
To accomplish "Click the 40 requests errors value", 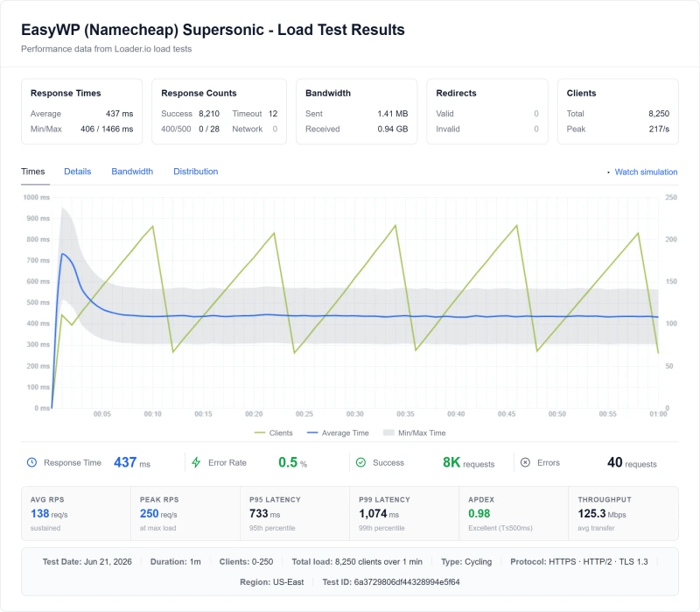I will [632, 462].
